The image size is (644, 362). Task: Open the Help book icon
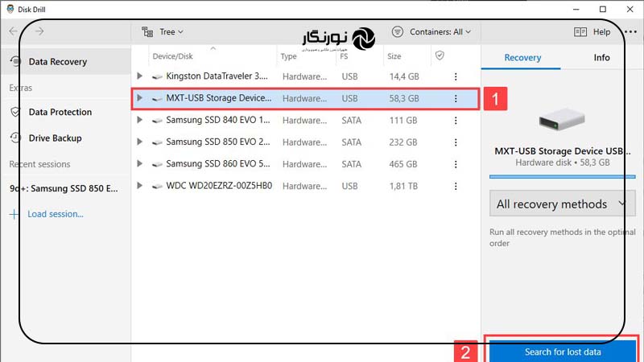click(x=580, y=31)
